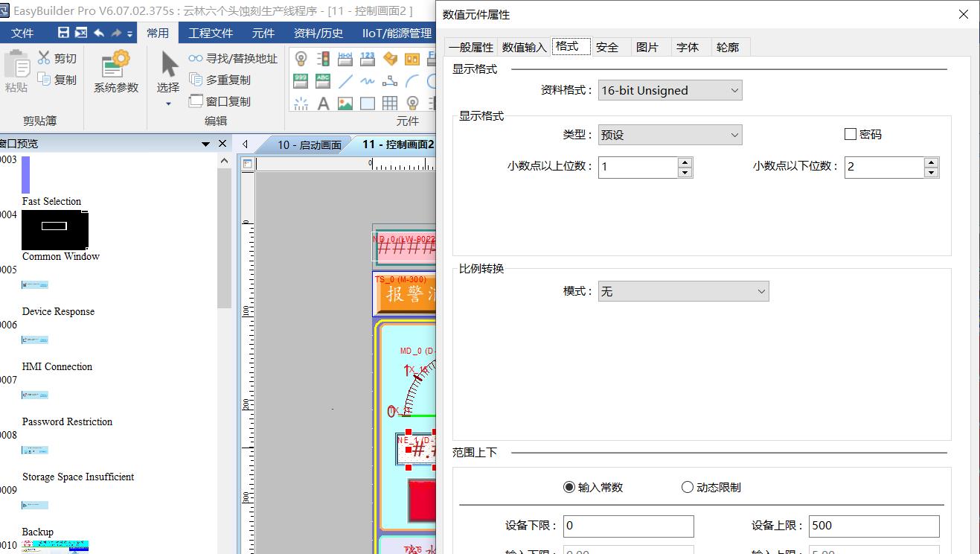Open the 资料格式 16-bit Unsigned dropdown

(x=670, y=91)
